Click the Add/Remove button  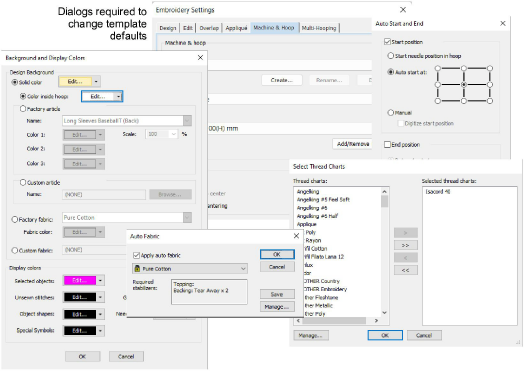353,144
